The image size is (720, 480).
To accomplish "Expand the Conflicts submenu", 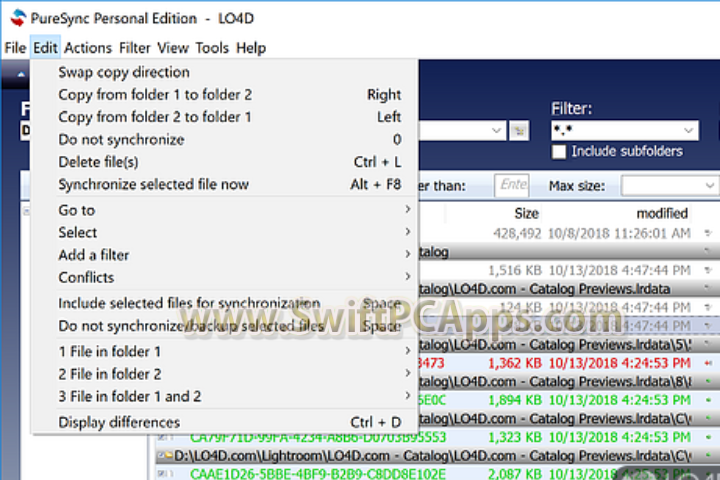I will point(225,277).
